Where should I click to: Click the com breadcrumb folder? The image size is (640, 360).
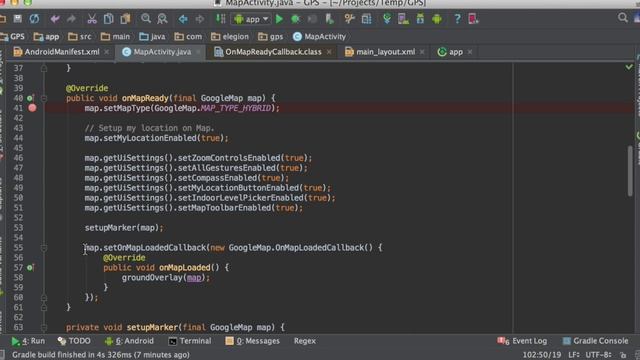[188, 37]
